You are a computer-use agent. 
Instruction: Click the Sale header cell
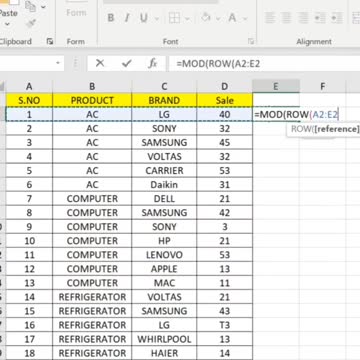(x=225, y=100)
